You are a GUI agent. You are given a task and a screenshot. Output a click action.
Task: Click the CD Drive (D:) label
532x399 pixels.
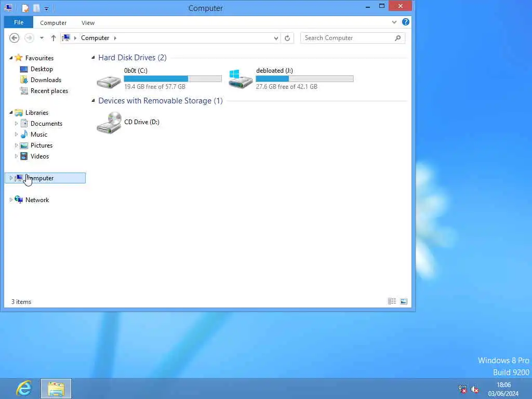[x=142, y=122]
